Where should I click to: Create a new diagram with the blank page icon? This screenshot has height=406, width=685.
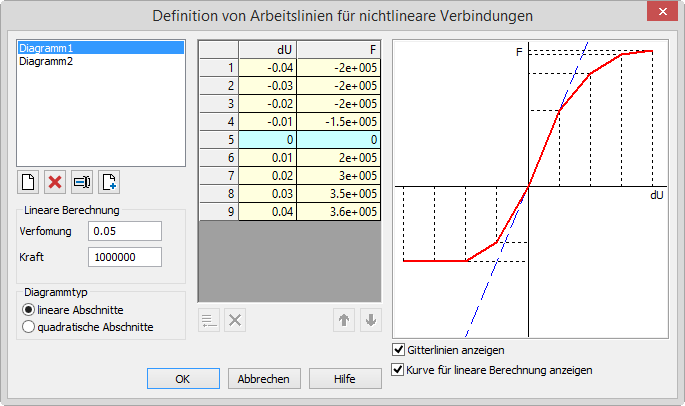pos(28,182)
